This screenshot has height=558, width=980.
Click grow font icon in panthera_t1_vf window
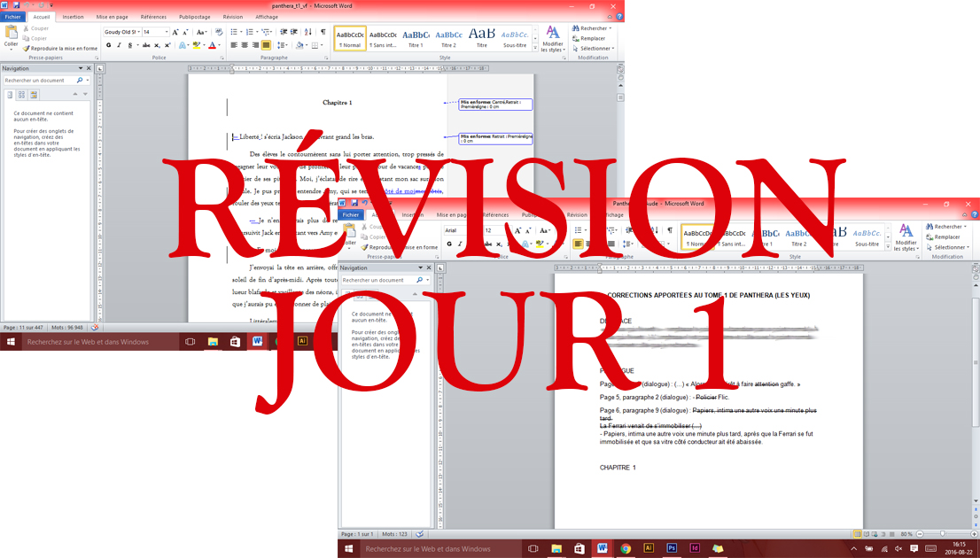click(175, 32)
